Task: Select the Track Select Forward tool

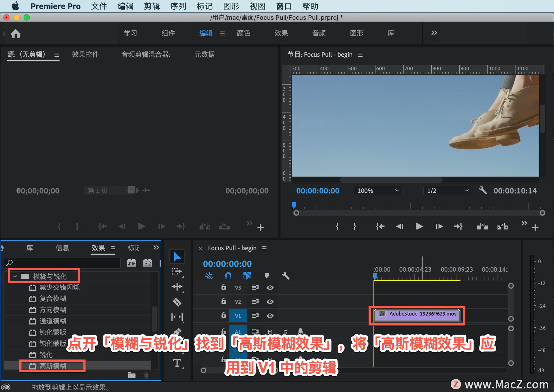Action: coord(177,272)
